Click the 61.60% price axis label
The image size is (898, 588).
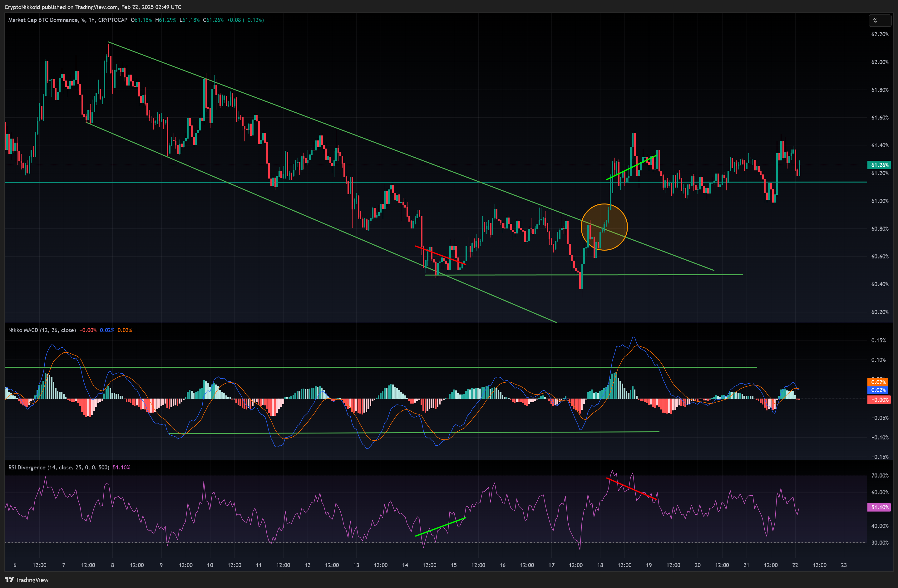(x=880, y=118)
